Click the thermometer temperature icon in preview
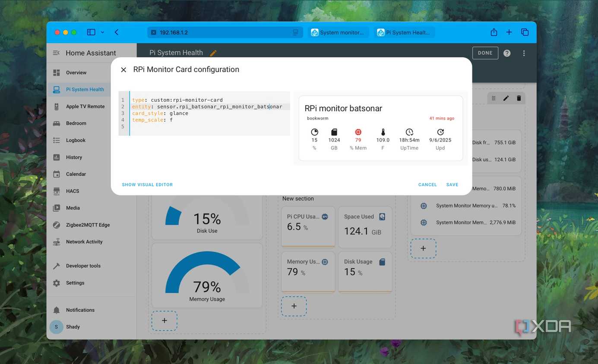 383,132
